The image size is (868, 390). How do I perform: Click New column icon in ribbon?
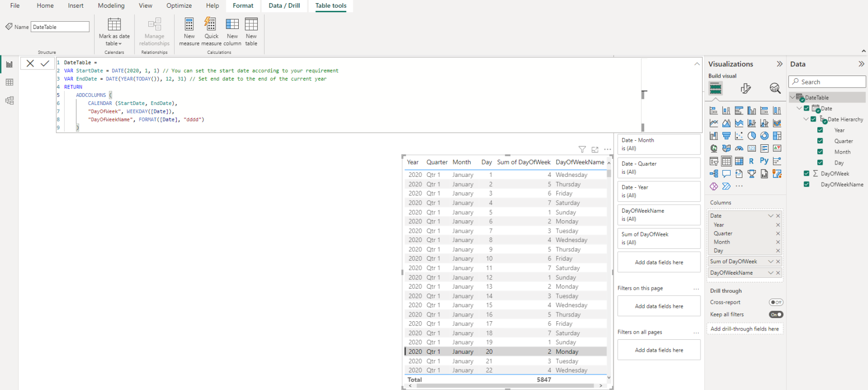tap(233, 24)
